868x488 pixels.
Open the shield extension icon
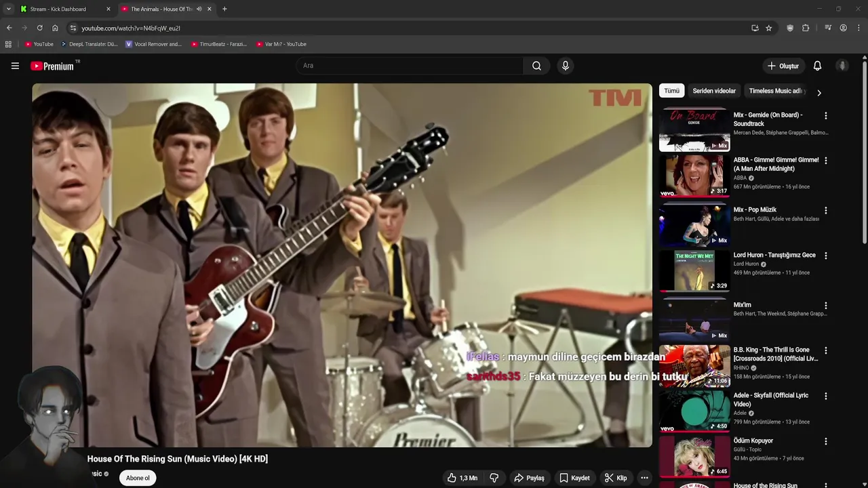(x=790, y=28)
